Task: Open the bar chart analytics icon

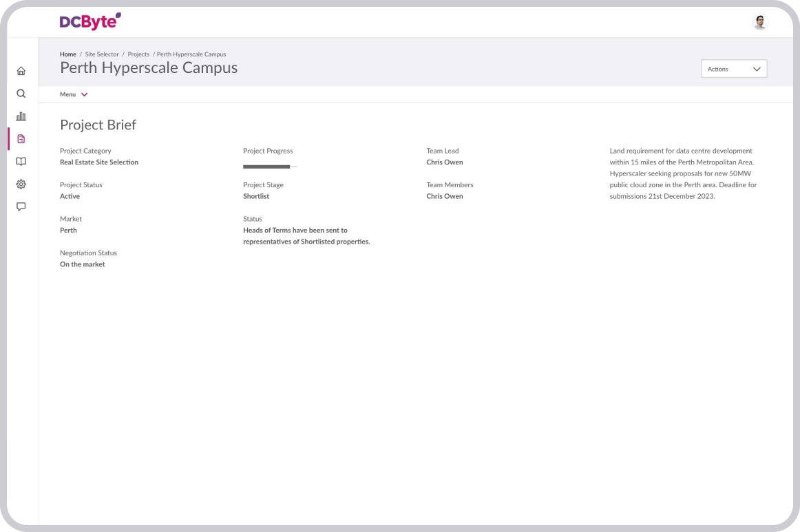Action: [x=21, y=116]
